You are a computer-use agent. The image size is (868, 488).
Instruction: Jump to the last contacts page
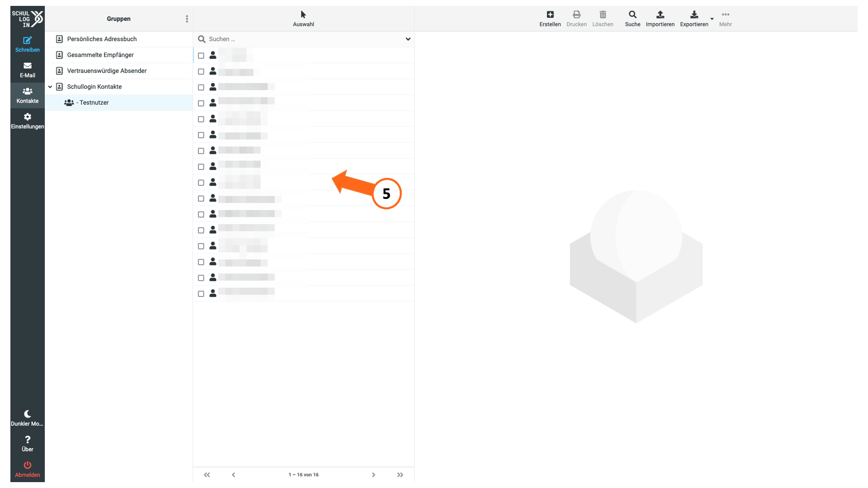400,475
